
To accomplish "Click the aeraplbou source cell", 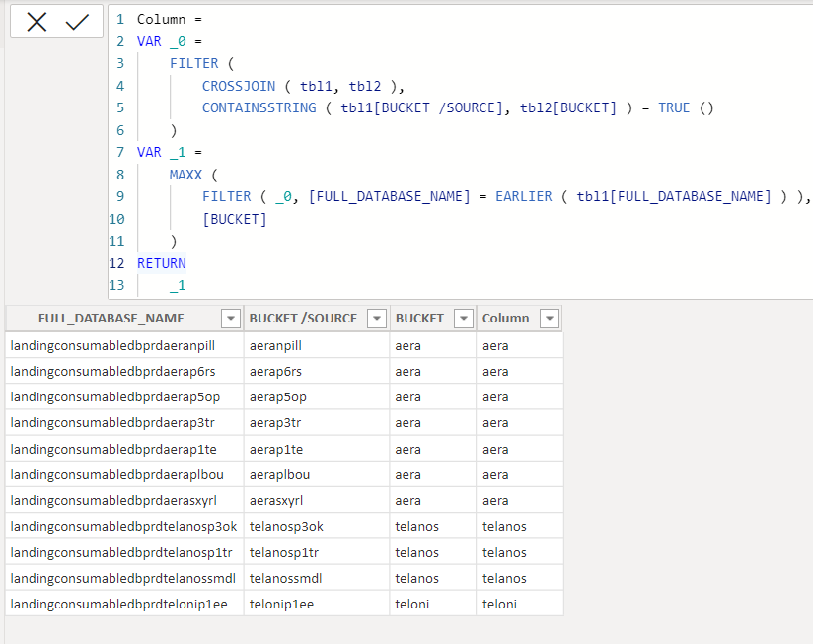I will 317,474.
